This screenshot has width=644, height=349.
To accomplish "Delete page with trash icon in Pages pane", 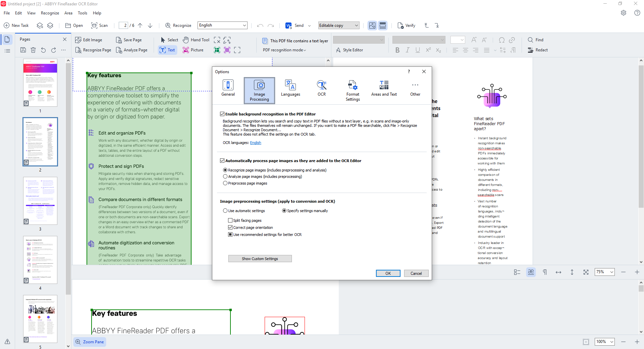I will click(x=33, y=50).
